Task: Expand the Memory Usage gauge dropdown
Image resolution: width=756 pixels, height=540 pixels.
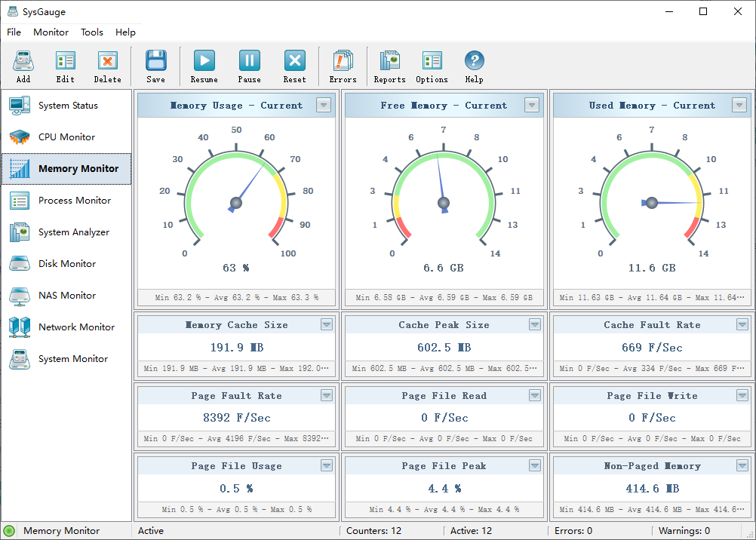Action: (324, 106)
